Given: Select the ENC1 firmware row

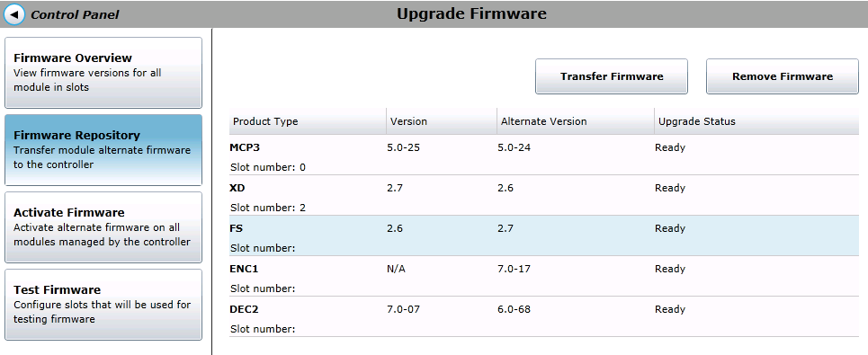Looking at the screenshot, I should pyautogui.click(x=544, y=276).
